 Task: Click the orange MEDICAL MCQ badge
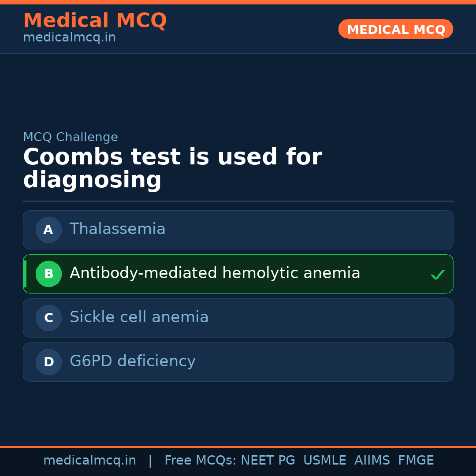[x=396, y=30]
